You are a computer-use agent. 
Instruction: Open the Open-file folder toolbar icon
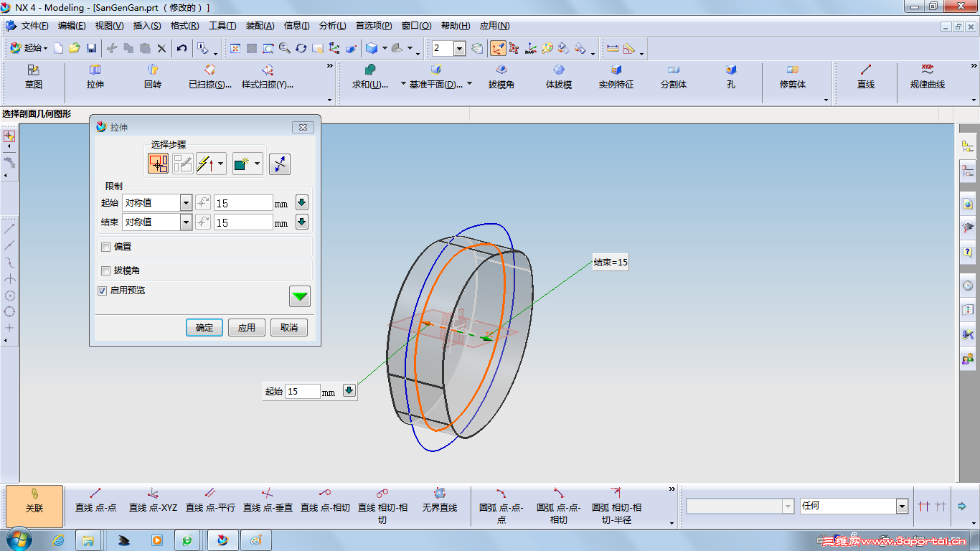pyautogui.click(x=74, y=48)
